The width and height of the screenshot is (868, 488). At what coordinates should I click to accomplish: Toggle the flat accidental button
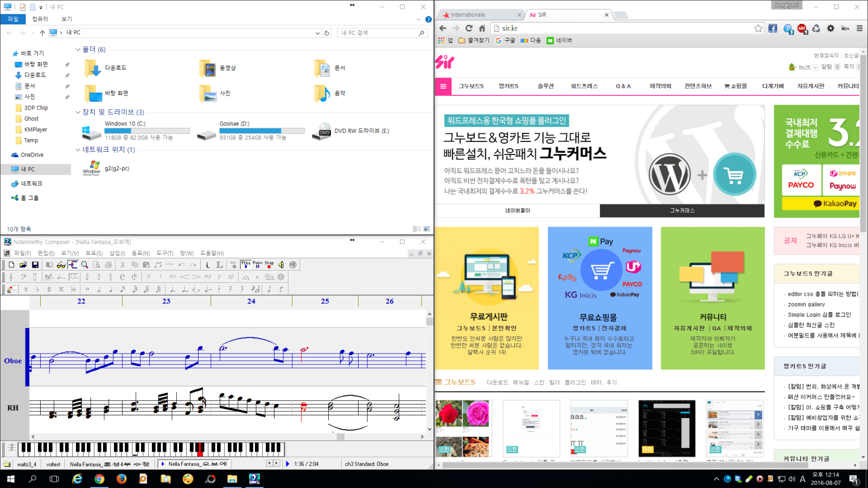[37, 290]
